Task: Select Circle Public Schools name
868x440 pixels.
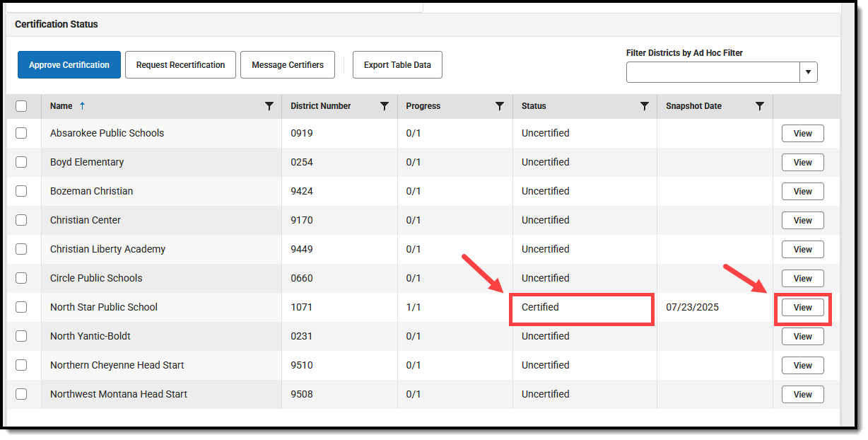Action: pyautogui.click(x=96, y=278)
